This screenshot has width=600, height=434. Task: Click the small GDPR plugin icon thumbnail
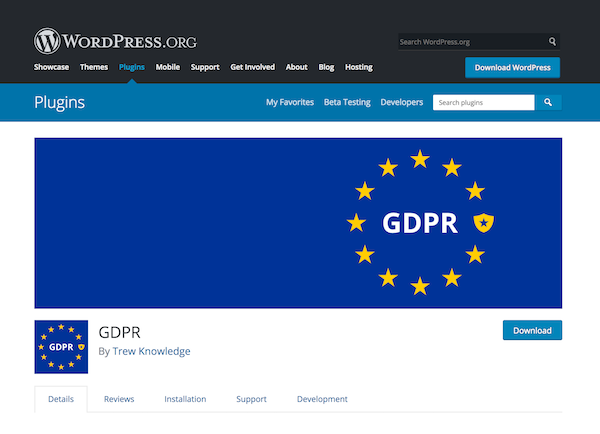[x=61, y=347]
